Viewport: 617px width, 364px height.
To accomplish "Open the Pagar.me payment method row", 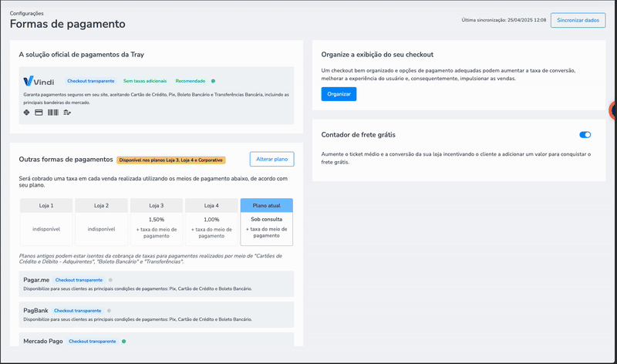I will (x=157, y=284).
